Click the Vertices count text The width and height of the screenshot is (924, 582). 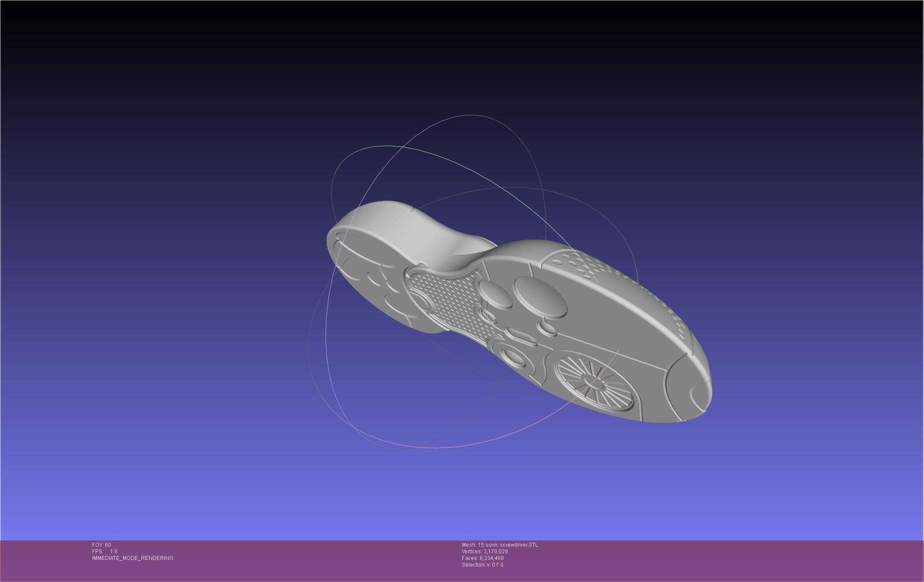(484, 552)
